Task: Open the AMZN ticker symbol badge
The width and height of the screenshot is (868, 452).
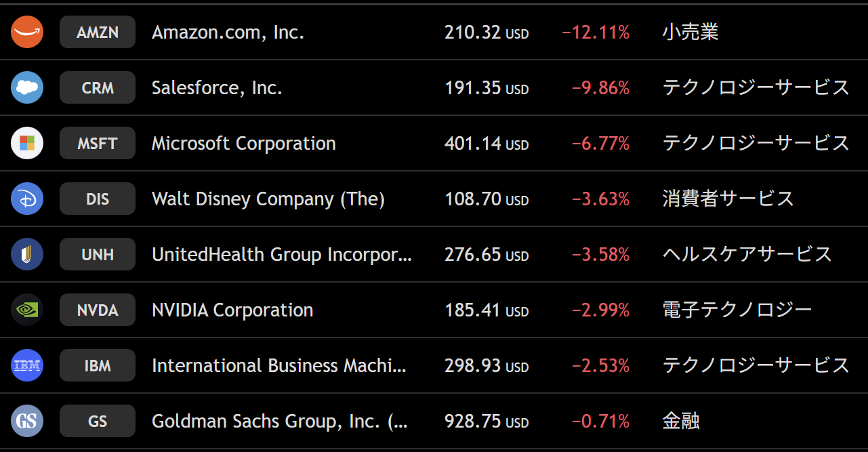Action: pyautogui.click(x=98, y=32)
